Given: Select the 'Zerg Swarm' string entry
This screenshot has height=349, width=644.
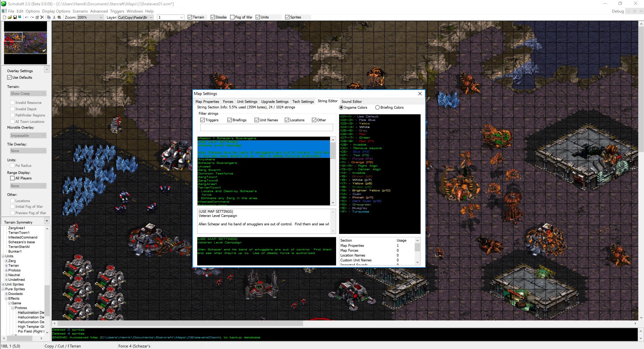Looking at the screenshot, I should click(x=209, y=170).
